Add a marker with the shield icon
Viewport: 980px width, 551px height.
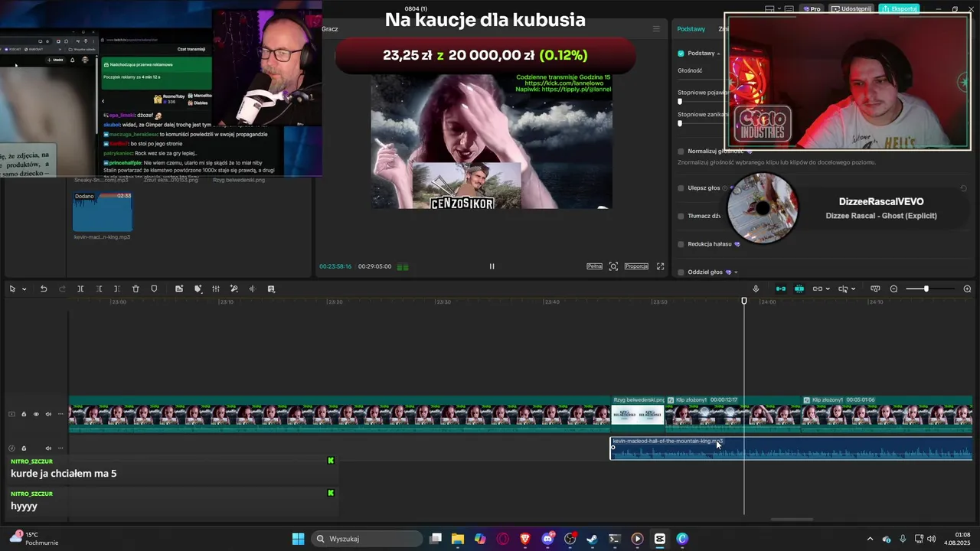tap(154, 289)
